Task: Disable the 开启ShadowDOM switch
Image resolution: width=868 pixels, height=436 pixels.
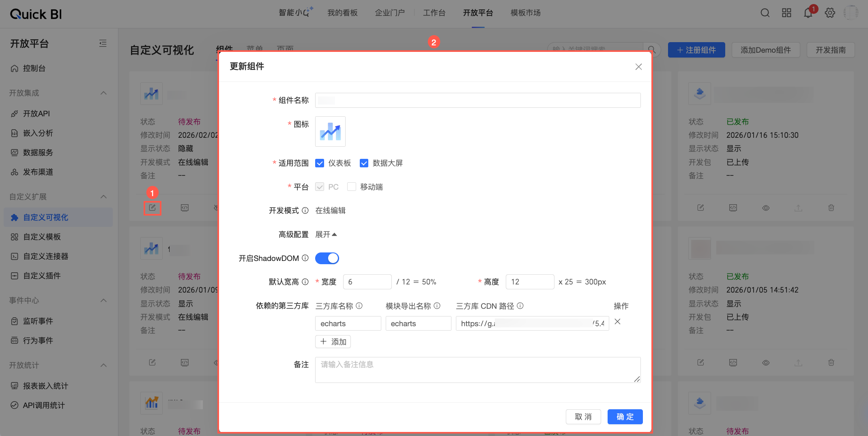Action: click(x=327, y=258)
